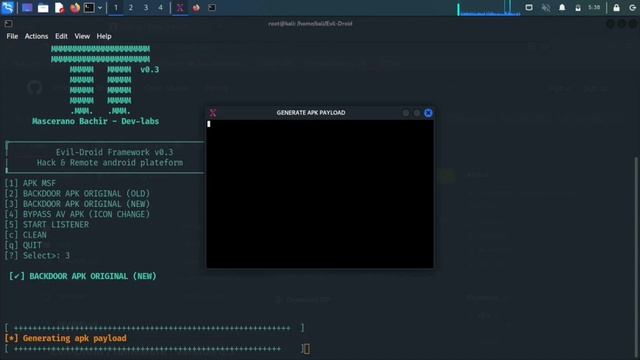Maximize the GENERATE APK PAYLOAD window
Screen dimensions: 640x360
(417, 113)
